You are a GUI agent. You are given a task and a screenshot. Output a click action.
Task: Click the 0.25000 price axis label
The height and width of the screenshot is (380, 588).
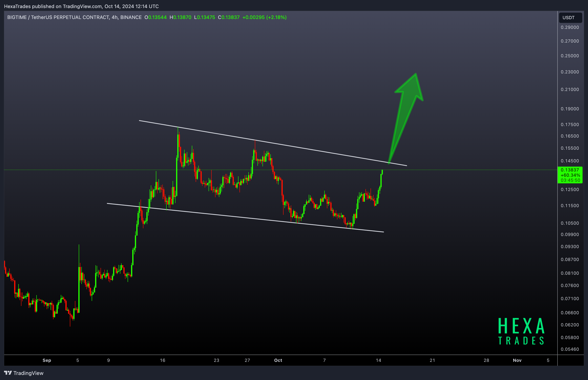pyautogui.click(x=570, y=56)
